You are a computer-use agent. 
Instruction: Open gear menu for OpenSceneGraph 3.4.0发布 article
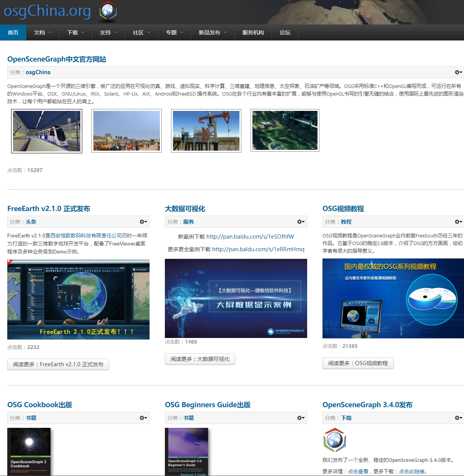(x=458, y=418)
